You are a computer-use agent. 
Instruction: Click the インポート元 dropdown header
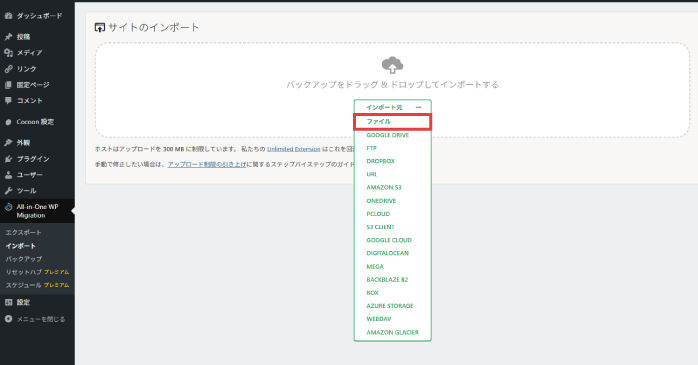click(x=393, y=107)
